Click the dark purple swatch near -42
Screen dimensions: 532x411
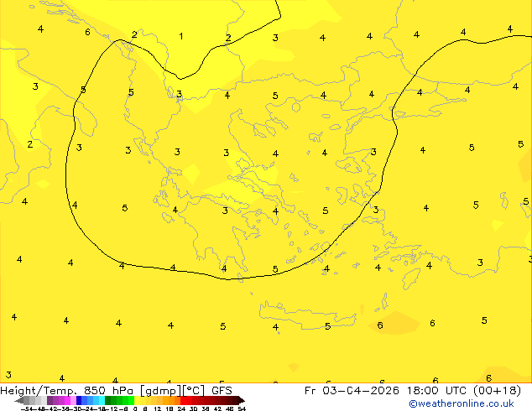[x=50, y=400]
